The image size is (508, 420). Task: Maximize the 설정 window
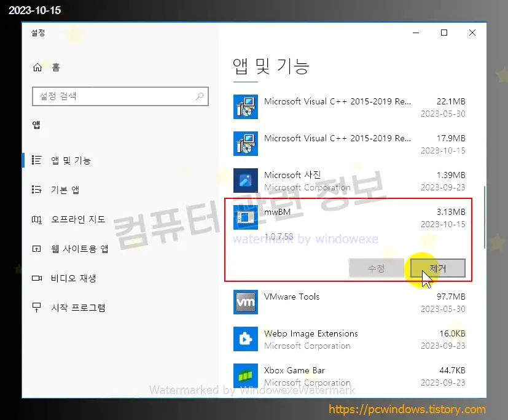(x=444, y=33)
